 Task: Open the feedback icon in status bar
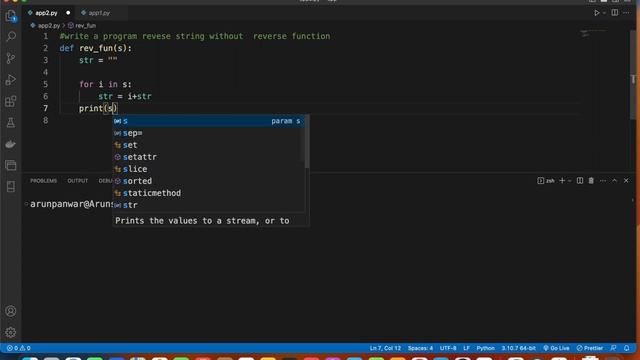[x=613, y=348]
